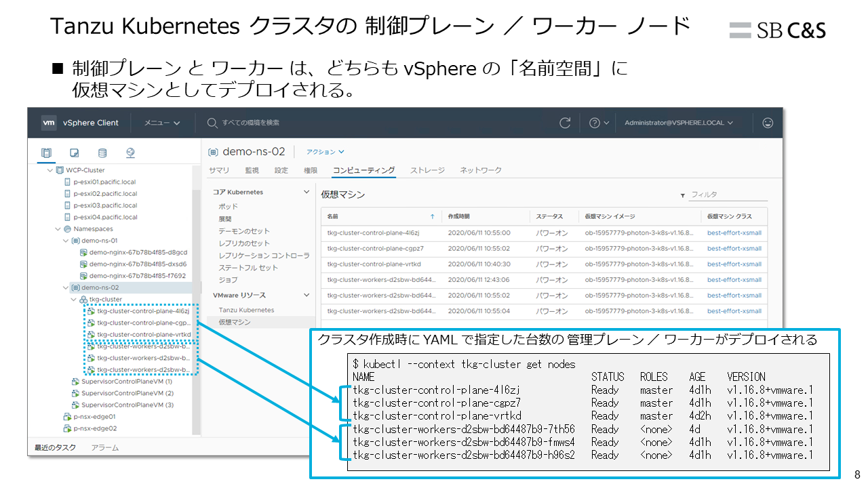Select レプリカのセット in the side menu
868x488 pixels.
tap(244, 243)
